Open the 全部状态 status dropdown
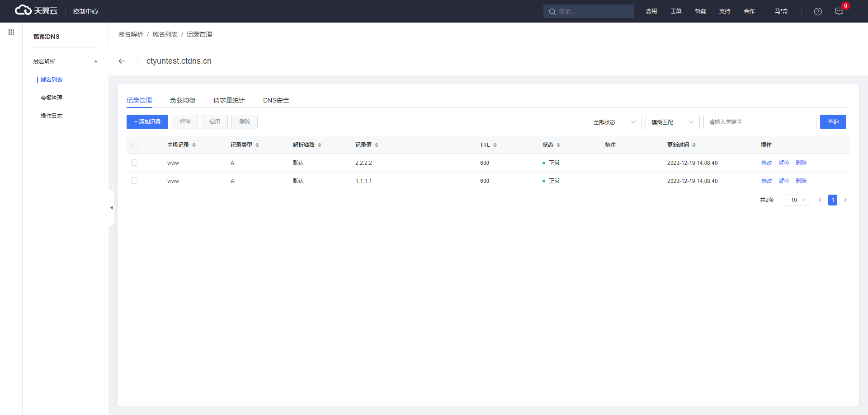This screenshot has height=415, width=868. 614,122
